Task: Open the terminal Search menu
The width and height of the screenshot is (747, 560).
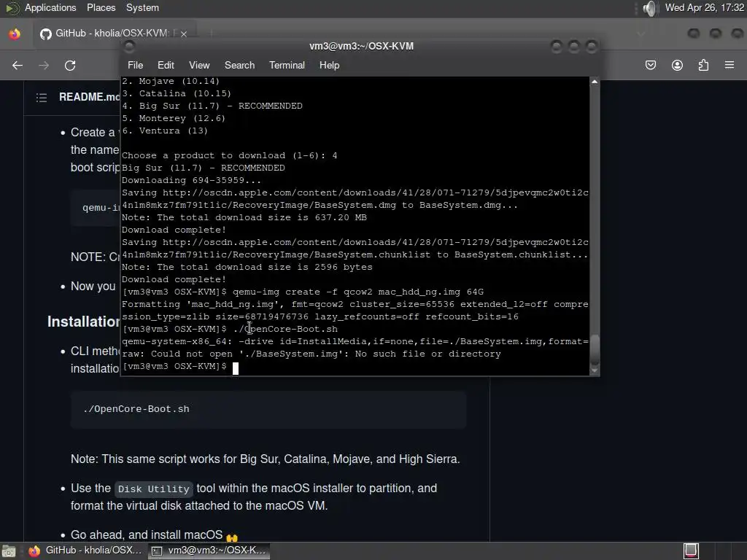Action: tap(239, 65)
